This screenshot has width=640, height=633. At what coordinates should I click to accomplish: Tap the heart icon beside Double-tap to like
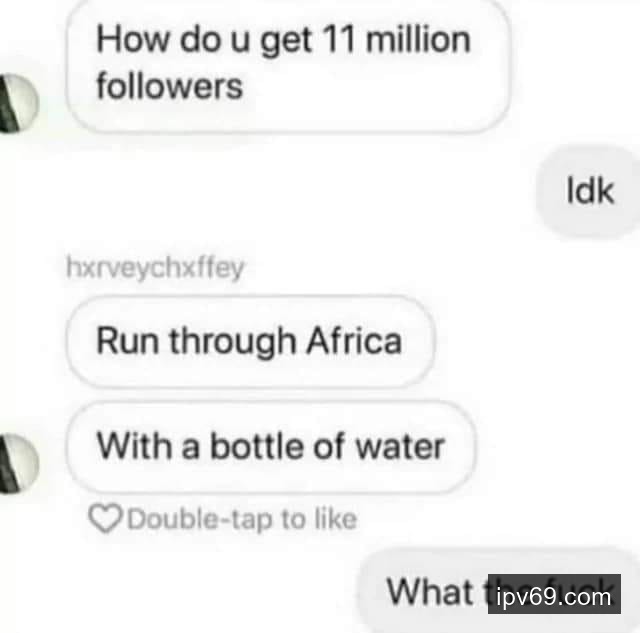pos(105,518)
